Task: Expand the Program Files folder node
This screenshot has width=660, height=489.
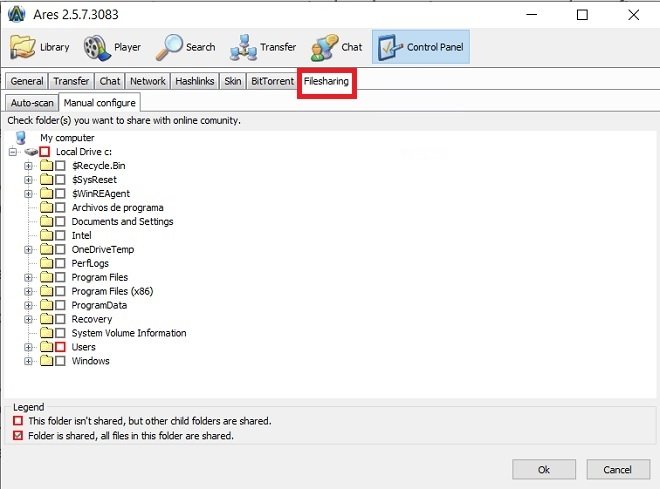Action: point(28,277)
